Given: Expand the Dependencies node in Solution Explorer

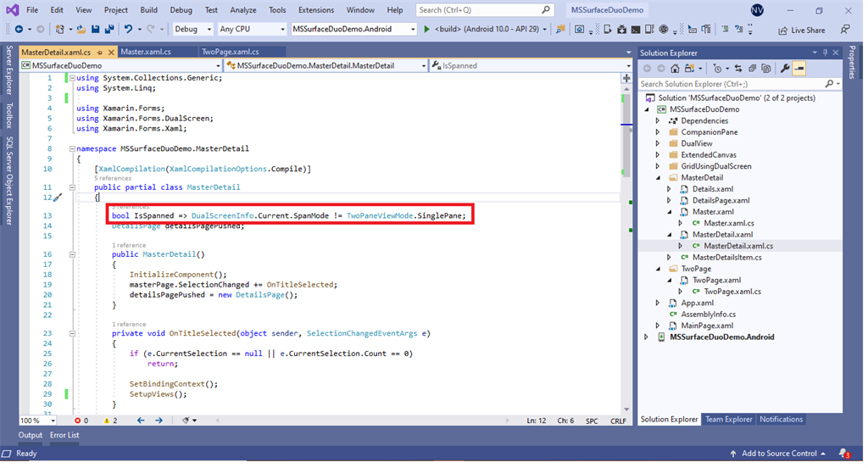Looking at the screenshot, I should (x=657, y=121).
